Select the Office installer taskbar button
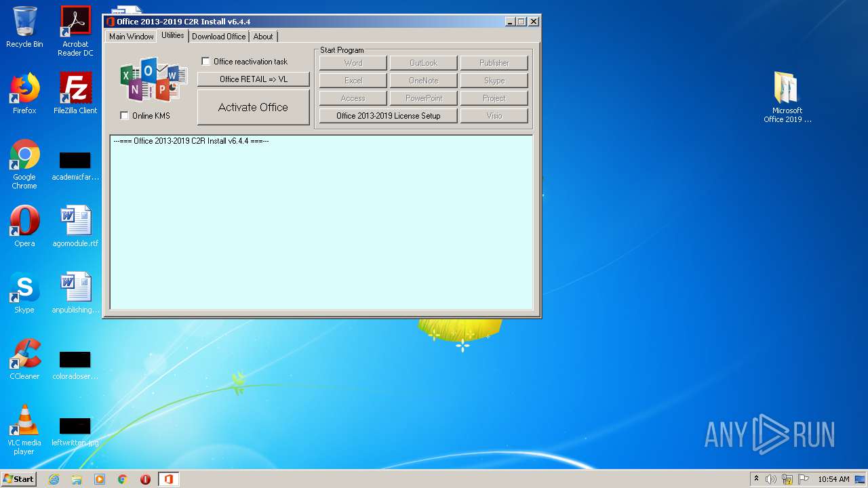This screenshot has height=488, width=868. [x=168, y=479]
